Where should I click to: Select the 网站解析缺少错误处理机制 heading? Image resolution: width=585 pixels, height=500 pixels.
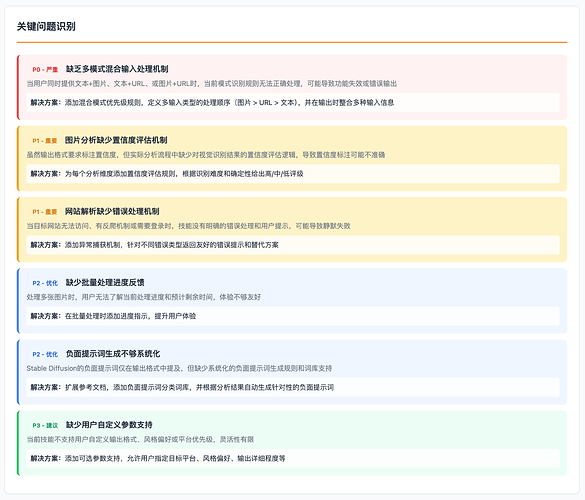pos(112,212)
